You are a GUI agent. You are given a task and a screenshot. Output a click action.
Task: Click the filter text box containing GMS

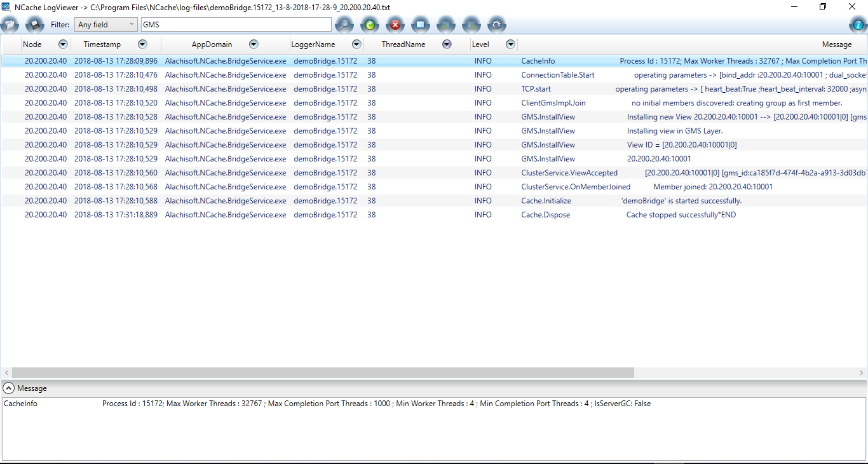(x=236, y=25)
